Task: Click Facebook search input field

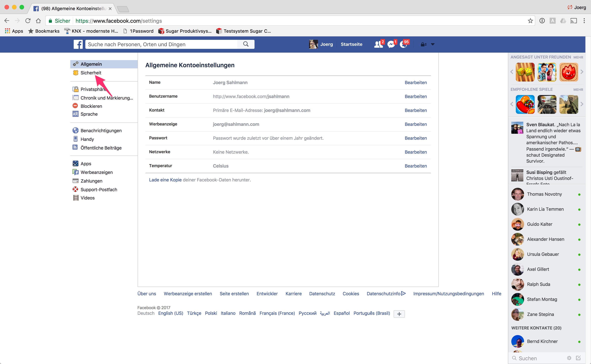Action: [x=161, y=44]
